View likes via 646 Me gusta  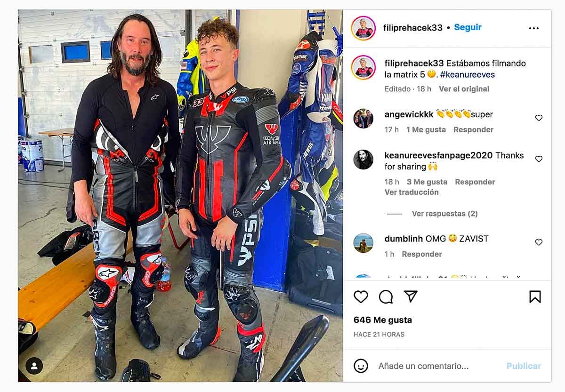(x=383, y=320)
